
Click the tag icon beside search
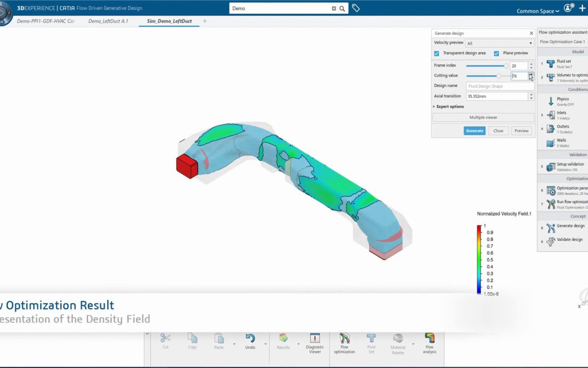[x=356, y=8]
